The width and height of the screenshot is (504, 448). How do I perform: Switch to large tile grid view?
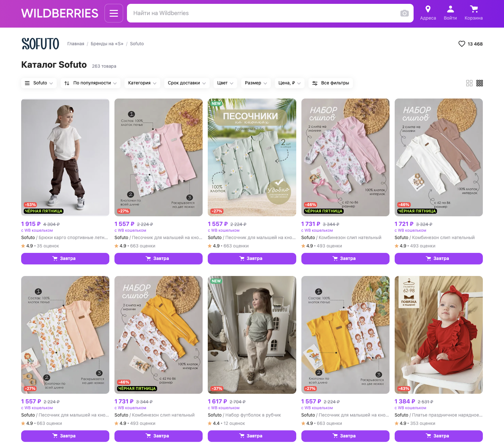[x=469, y=83]
